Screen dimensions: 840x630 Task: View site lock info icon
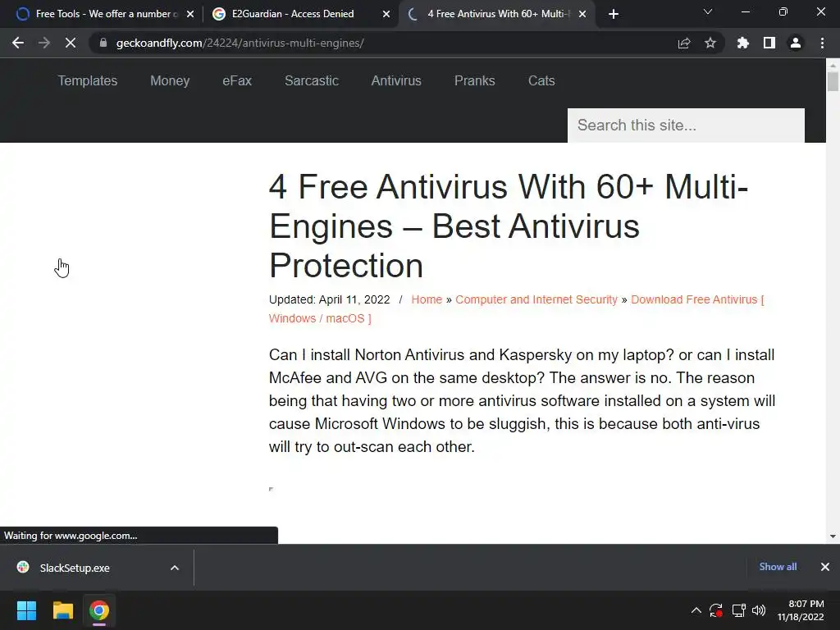coord(103,43)
